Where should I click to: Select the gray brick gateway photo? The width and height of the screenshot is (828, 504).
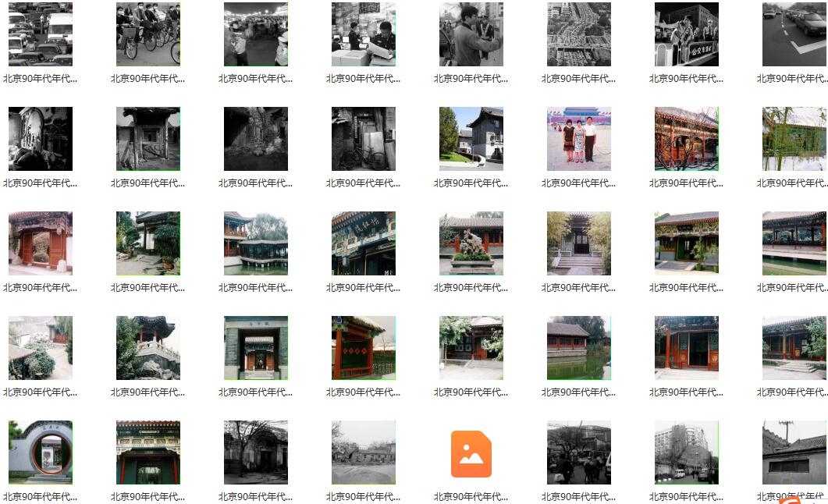(x=256, y=348)
